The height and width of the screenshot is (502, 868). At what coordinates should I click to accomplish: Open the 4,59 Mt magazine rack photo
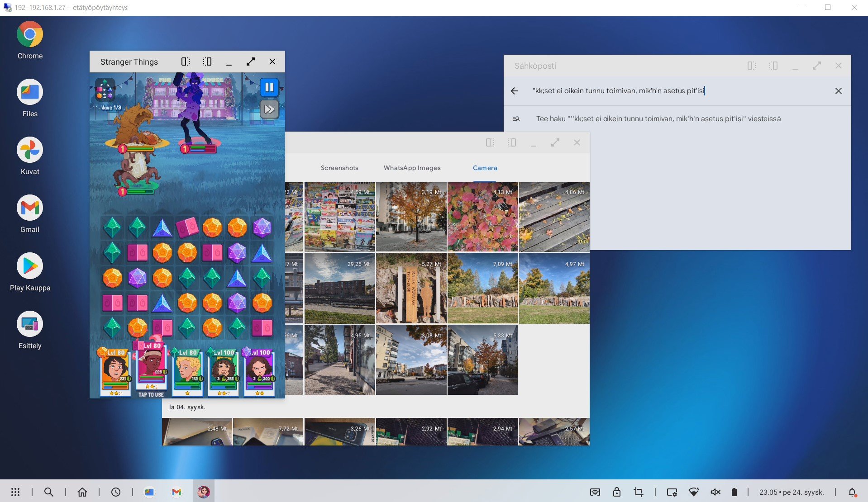[x=340, y=217]
